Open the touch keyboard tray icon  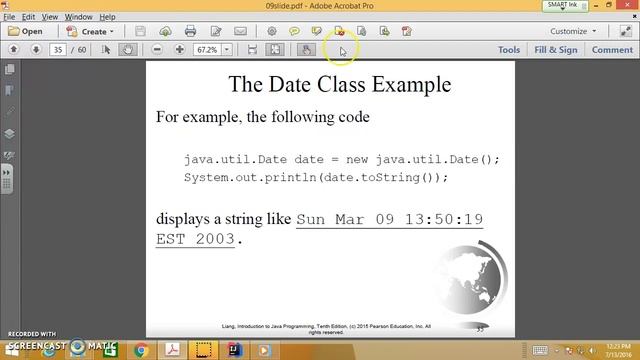[540, 350]
